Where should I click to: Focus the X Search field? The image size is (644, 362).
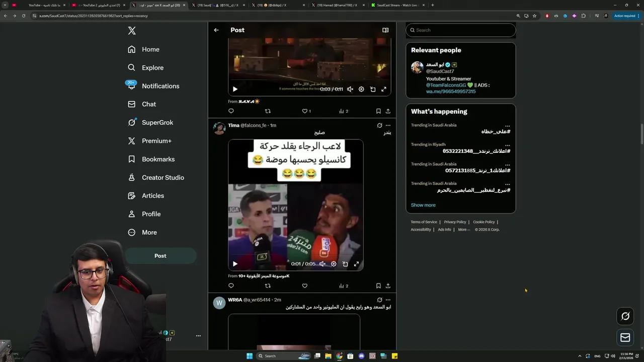[x=461, y=30]
